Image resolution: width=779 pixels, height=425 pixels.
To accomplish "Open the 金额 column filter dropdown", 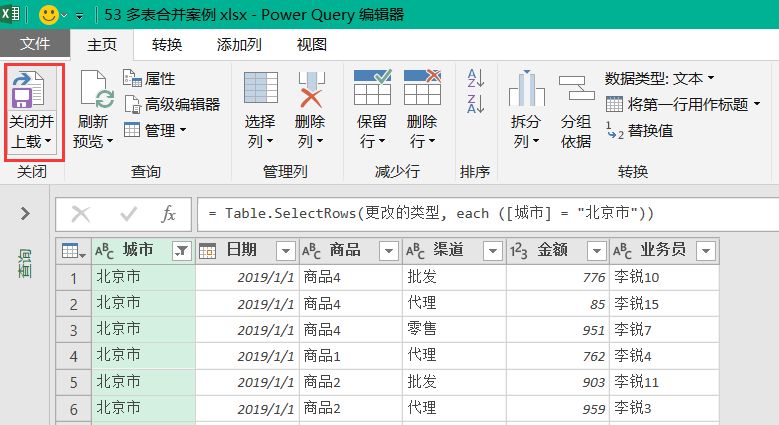I will 596,251.
